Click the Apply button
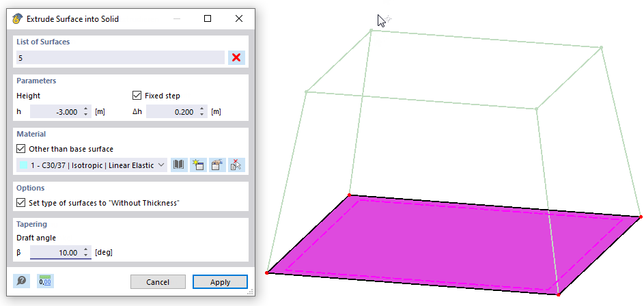 pyautogui.click(x=220, y=282)
